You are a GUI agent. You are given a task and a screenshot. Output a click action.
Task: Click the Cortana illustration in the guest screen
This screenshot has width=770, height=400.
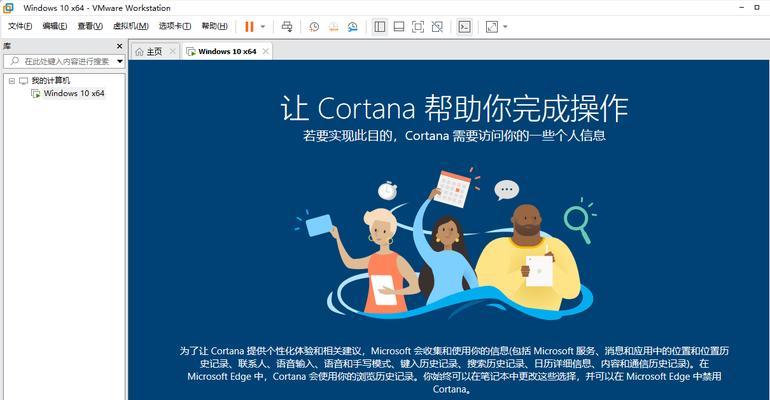(445, 242)
